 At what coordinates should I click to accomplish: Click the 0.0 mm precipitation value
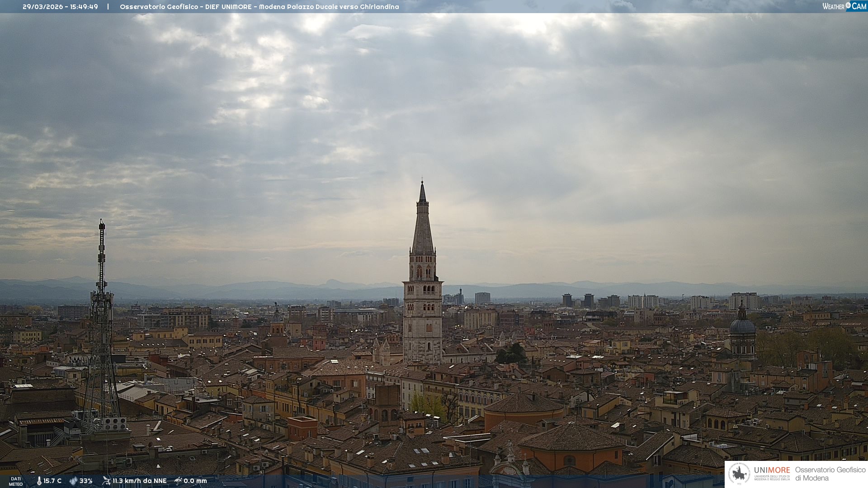pyautogui.click(x=195, y=481)
